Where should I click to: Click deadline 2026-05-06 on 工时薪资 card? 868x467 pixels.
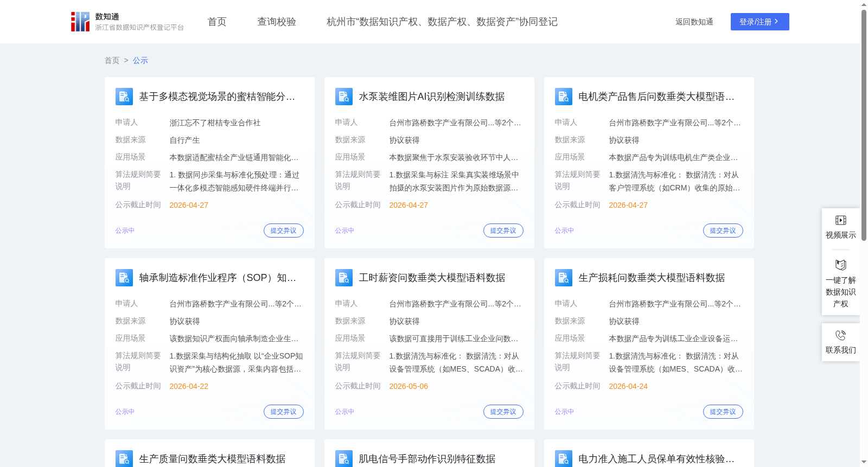click(x=409, y=386)
